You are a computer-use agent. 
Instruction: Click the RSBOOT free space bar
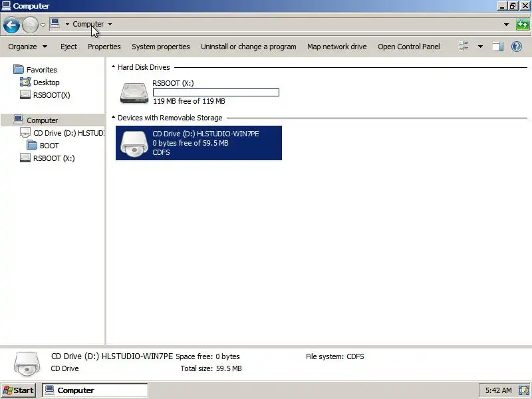coord(216,92)
